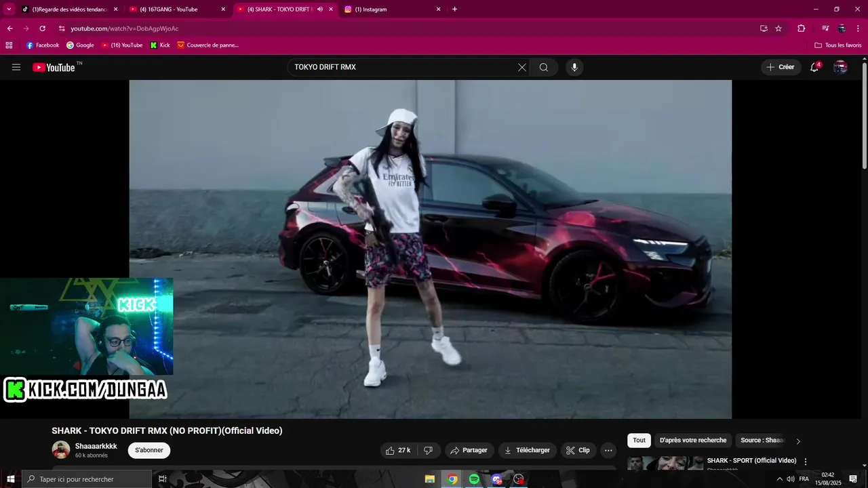
Task: Open Spotify from the taskbar
Action: (474, 479)
